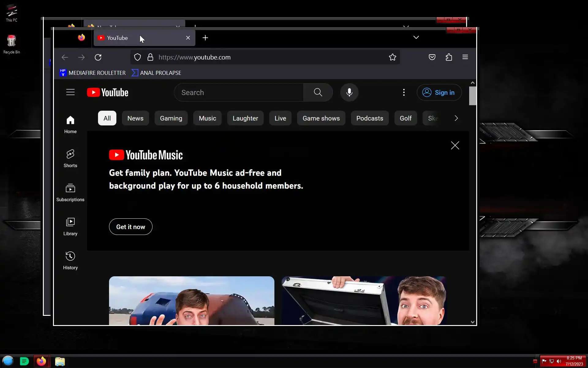The height and width of the screenshot is (368, 588).
Task: Open Firefox application hamburger menu
Action: click(465, 57)
